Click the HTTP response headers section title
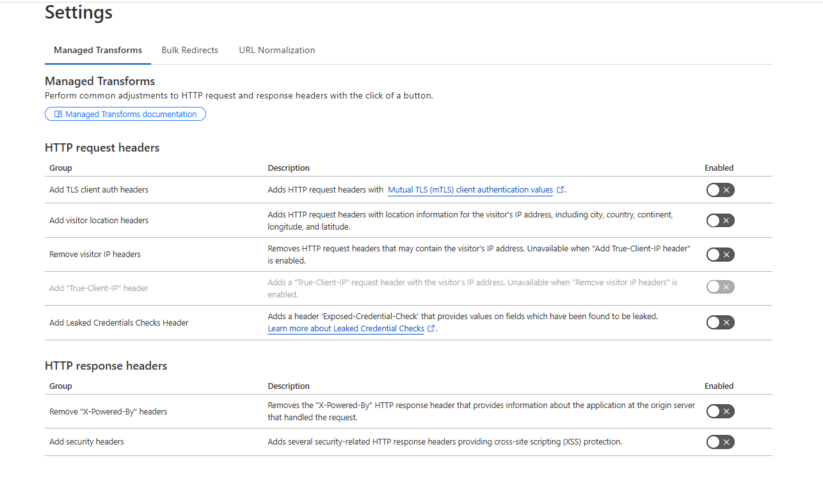The height and width of the screenshot is (504, 823). (x=106, y=366)
